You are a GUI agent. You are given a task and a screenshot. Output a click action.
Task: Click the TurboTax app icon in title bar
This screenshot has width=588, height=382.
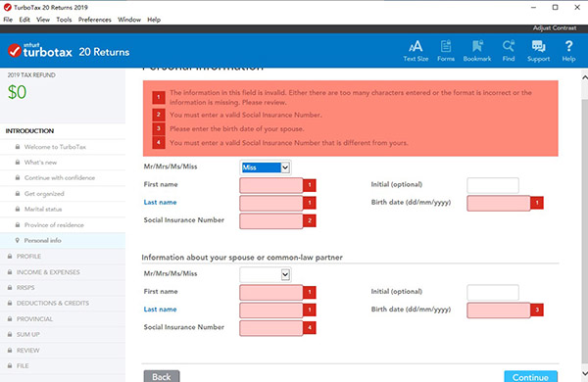point(7,7)
